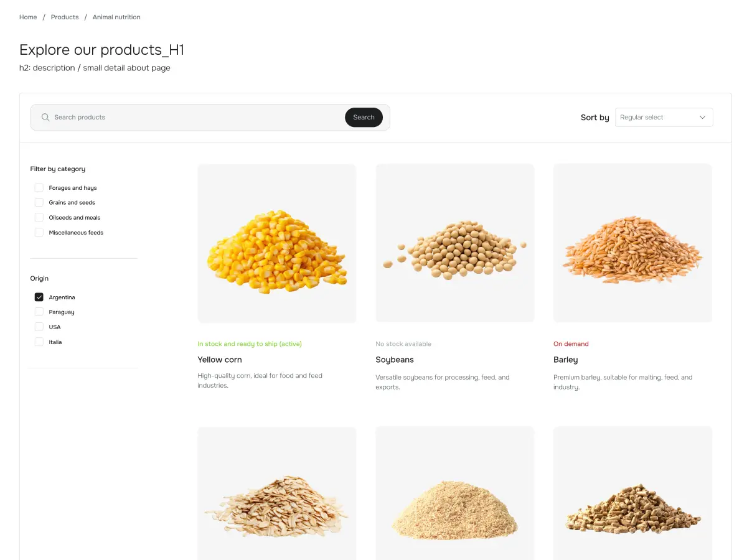The width and height of the screenshot is (747, 560).
Task: Open the Regular select sort dropdown
Action: 663,117
